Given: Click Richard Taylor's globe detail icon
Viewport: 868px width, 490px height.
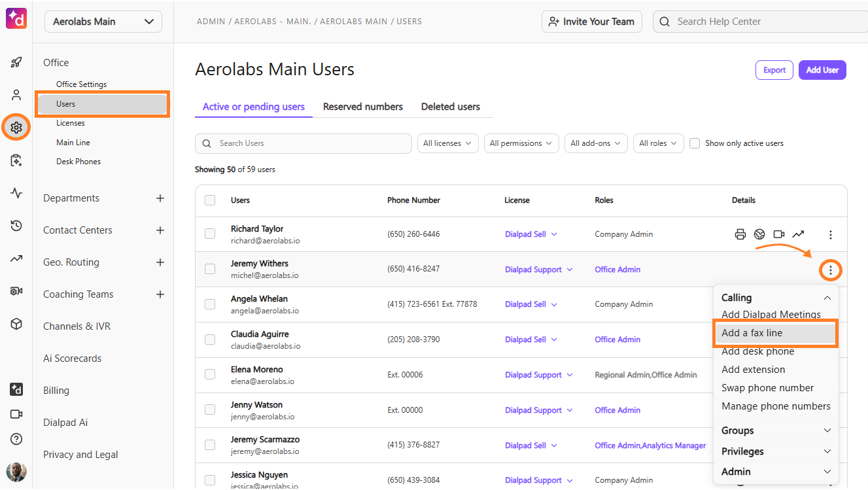Looking at the screenshot, I should tap(759, 234).
